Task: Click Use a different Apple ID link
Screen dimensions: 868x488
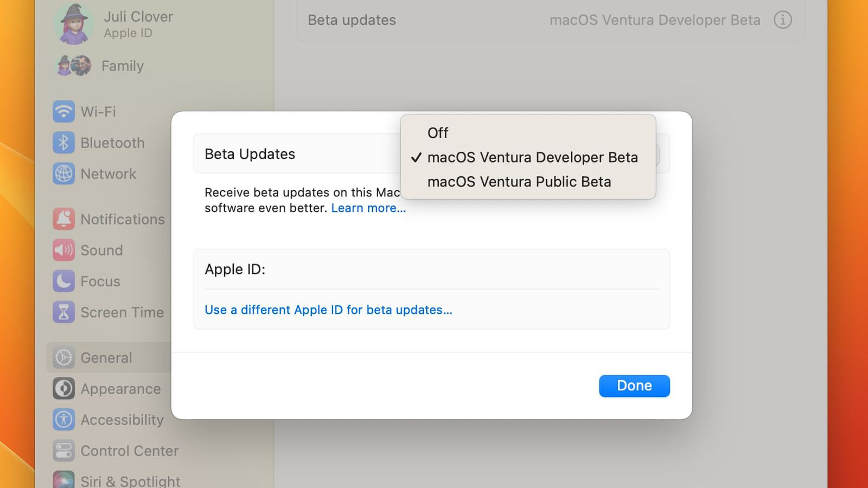Action: point(328,310)
